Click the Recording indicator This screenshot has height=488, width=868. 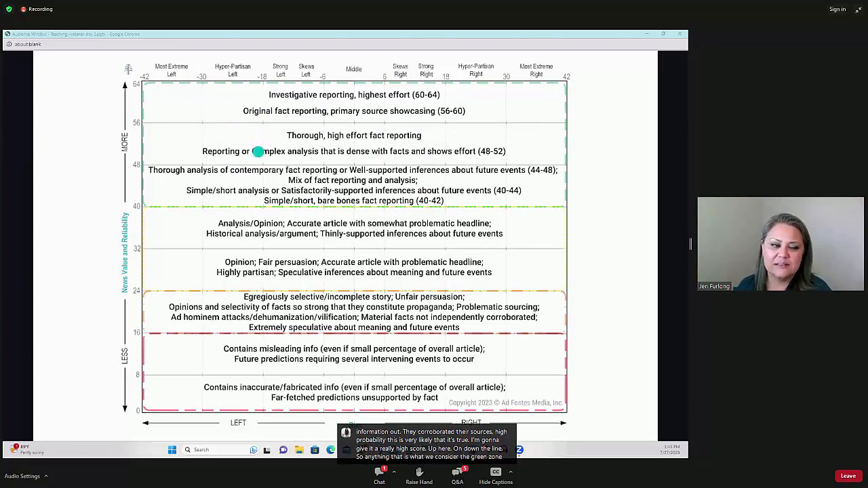[x=37, y=9]
